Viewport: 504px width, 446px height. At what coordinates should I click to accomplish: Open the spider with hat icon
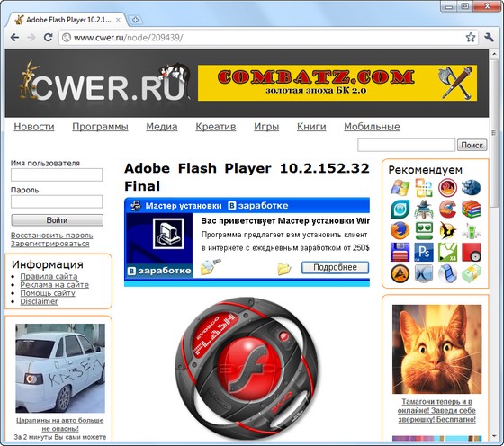424,210
